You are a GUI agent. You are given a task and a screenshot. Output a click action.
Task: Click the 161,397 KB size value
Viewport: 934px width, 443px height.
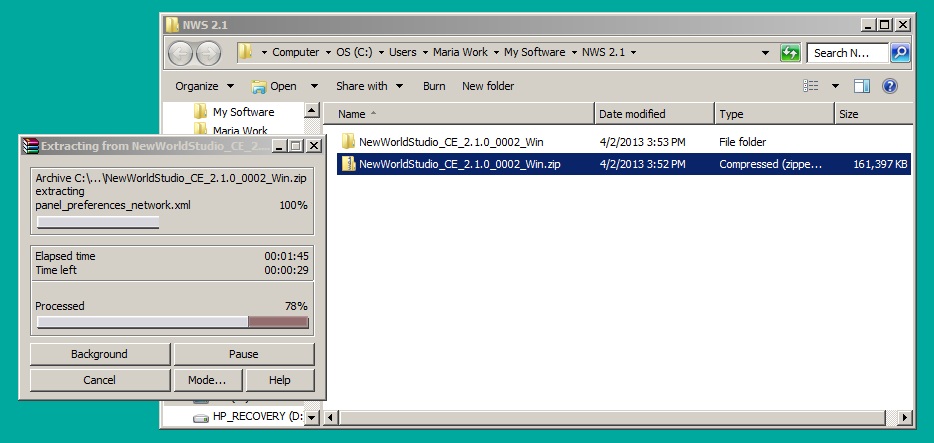coord(880,164)
